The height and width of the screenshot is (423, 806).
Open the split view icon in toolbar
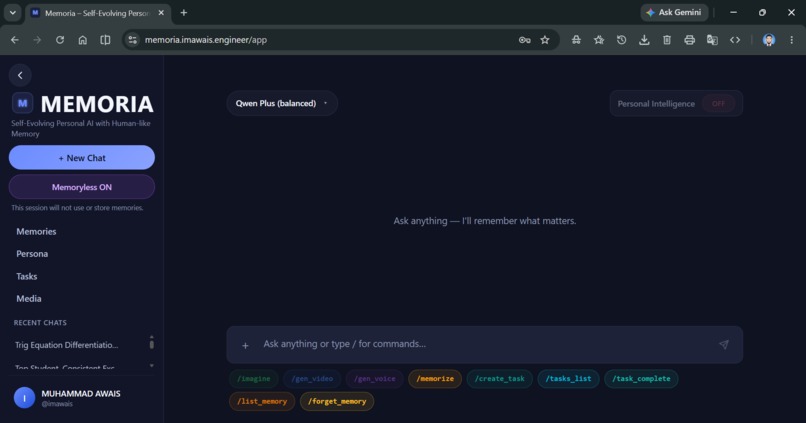point(105,40)
